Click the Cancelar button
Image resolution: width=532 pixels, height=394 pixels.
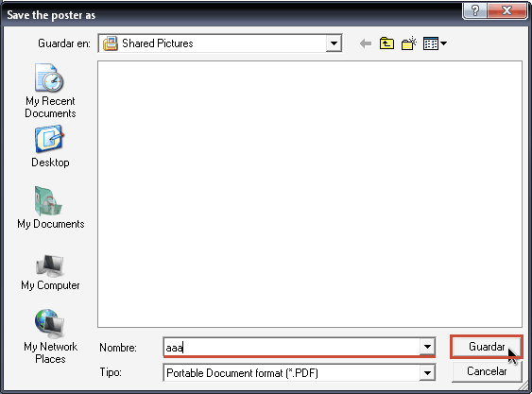tap(487, 371)
